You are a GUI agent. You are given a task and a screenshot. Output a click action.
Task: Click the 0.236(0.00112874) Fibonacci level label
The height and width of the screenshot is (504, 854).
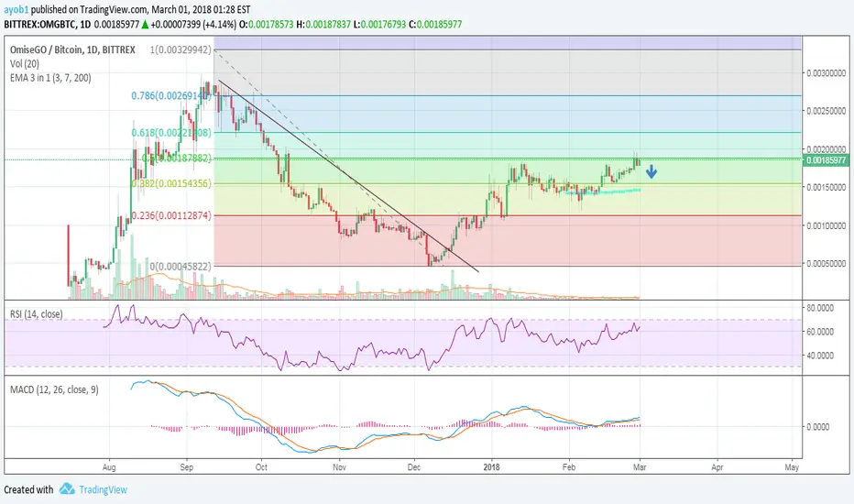coord(171,215)
